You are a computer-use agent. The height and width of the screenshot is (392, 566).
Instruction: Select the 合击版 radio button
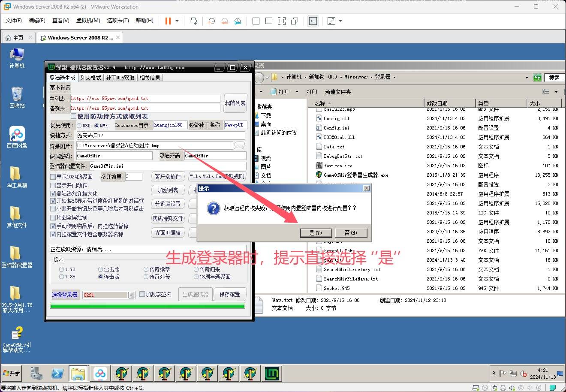click(x=101, y=269)
